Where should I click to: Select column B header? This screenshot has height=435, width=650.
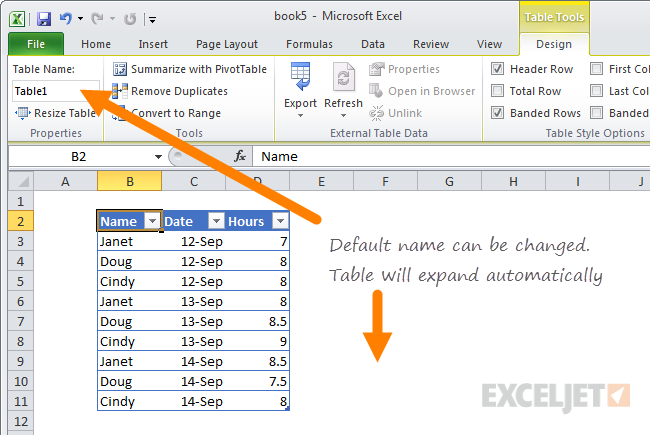tap(129, 182)
